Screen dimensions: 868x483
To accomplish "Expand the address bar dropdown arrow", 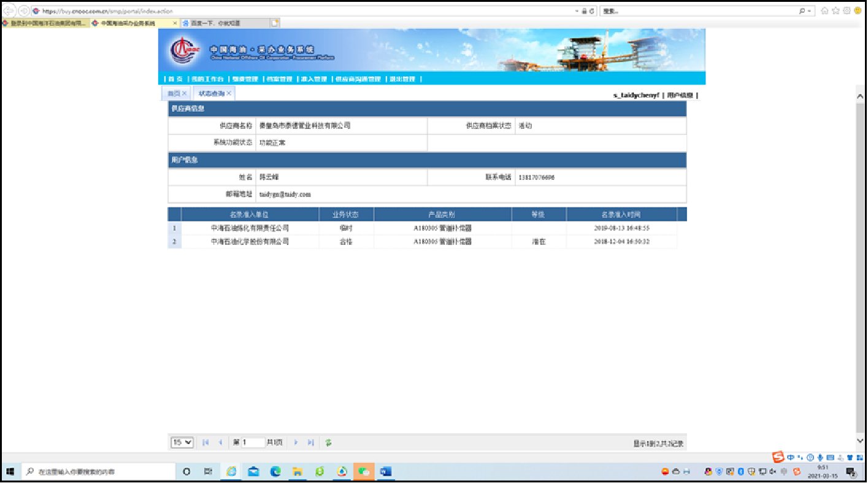I will 577,11.
